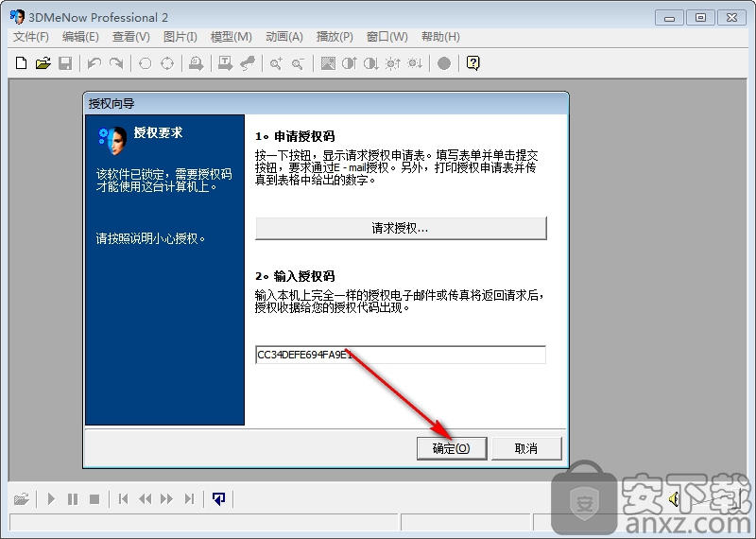
Task: Click the increase brightness icon
Action: (x=393, y=63)
